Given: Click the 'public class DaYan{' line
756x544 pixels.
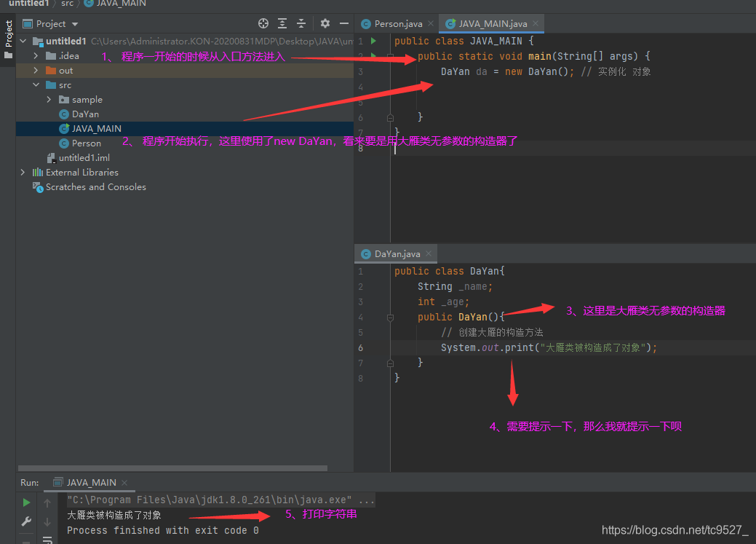Looking at the screenshot, I should tap(450, 272).
